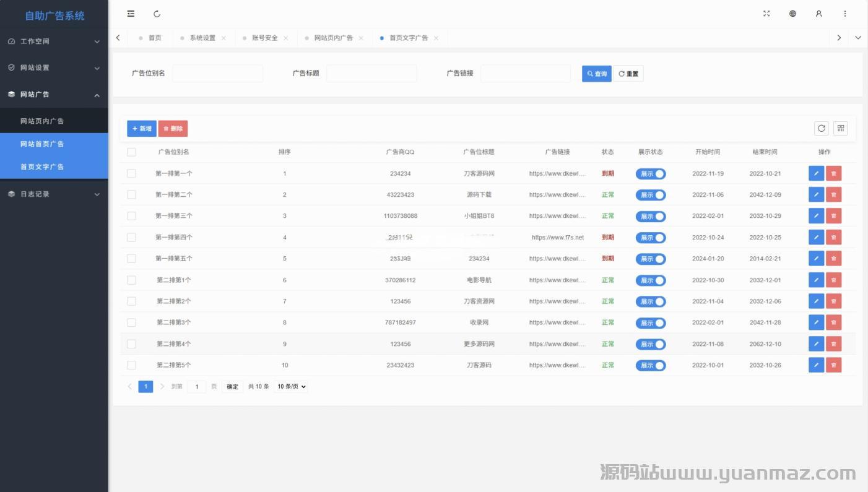Click the 新增 add button
This screenshot has width=868, height=492.
(x=141, y=129)
